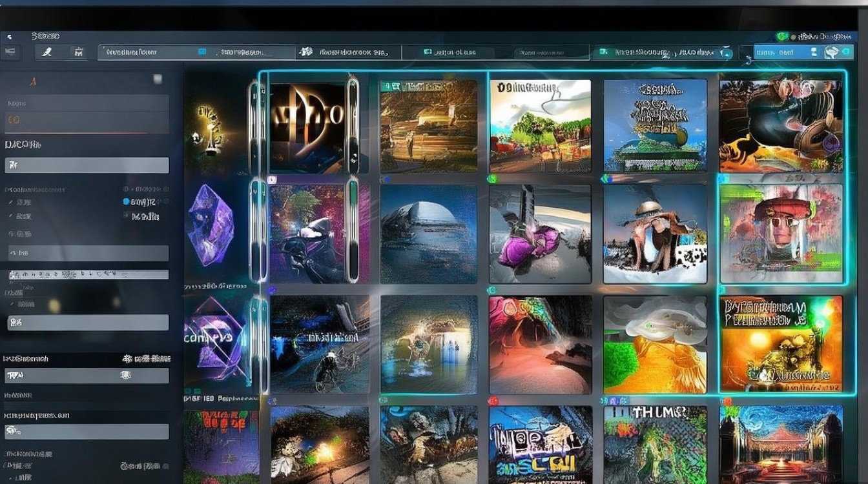
Task: Click the cloud icon at toolbar's right end
Action: coord(832,52)
